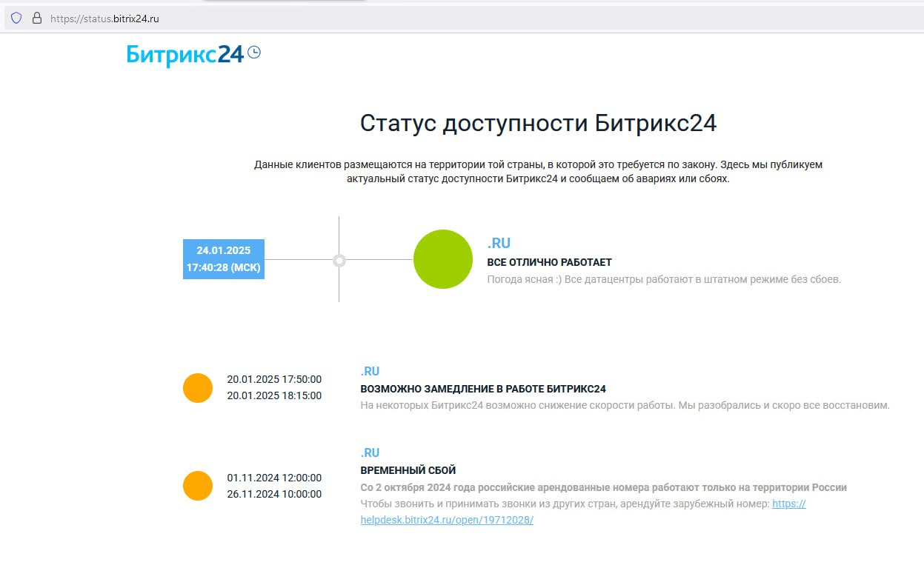
Task: Click the ВСЕ ОТЛИЧНО РАБОТАЕТ status title
Action: [549, 263]
